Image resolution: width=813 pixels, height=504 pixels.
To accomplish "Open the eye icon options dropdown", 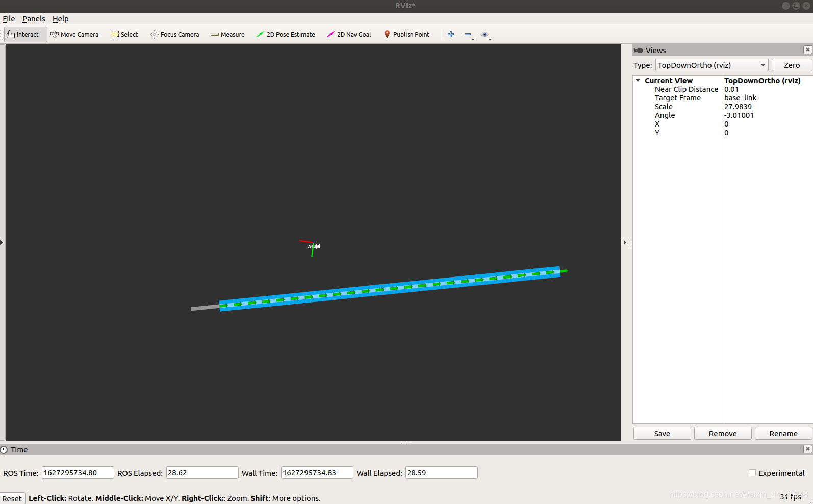I will [x=486, y=35].
